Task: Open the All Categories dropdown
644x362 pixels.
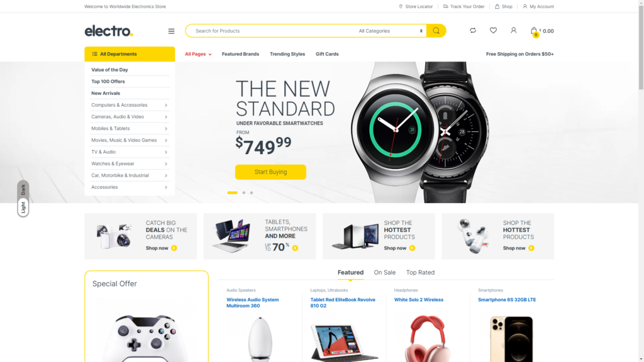Action: click(x=390, y=31)
